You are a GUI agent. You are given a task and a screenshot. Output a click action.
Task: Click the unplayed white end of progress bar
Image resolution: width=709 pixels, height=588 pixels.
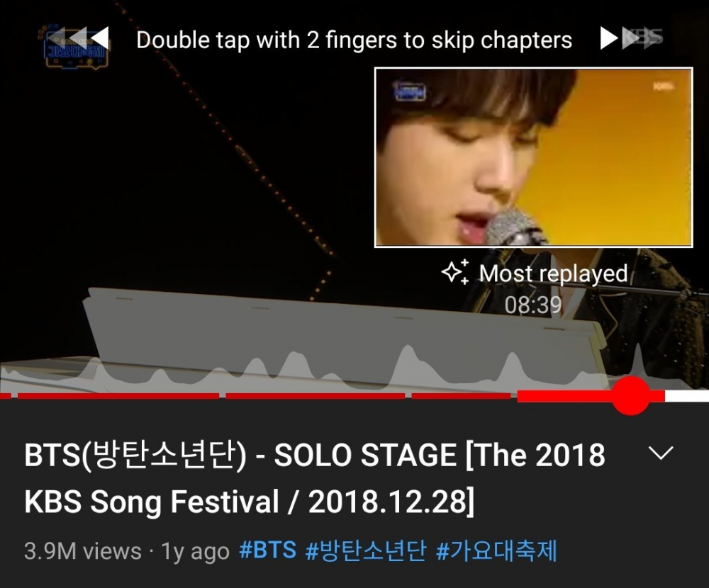point(687,396)
